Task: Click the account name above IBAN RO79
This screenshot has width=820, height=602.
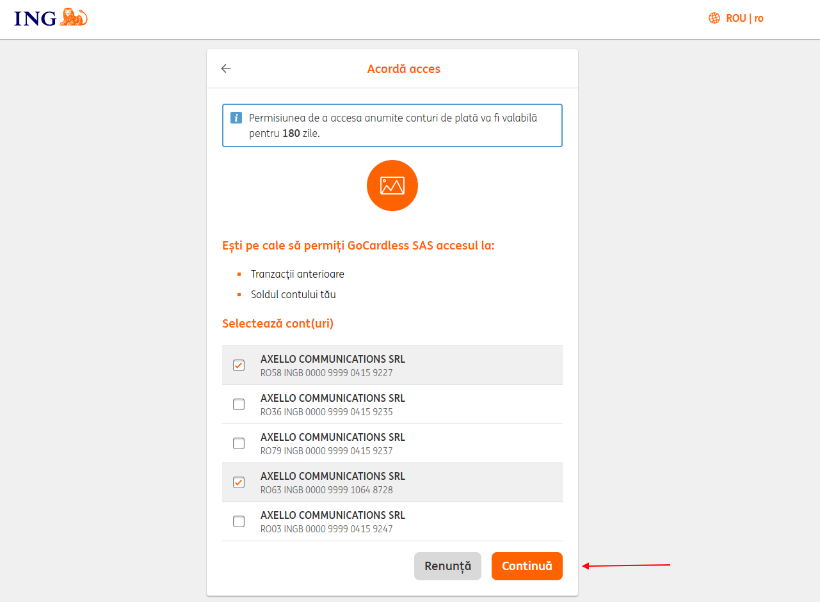Action: [333, 437]
